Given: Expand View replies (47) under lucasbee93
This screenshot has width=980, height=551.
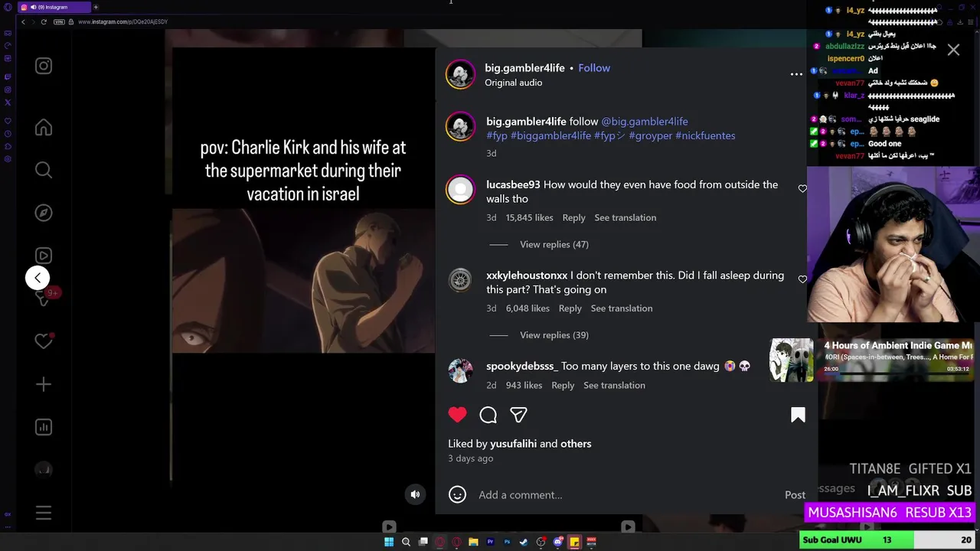Looking at the screenshot, I should click(x=554, y=244).
